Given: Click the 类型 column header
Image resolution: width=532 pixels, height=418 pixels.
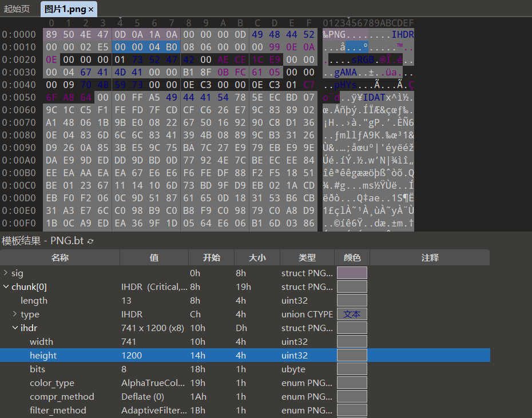Looking at the screenshot, I should [307, 257].
